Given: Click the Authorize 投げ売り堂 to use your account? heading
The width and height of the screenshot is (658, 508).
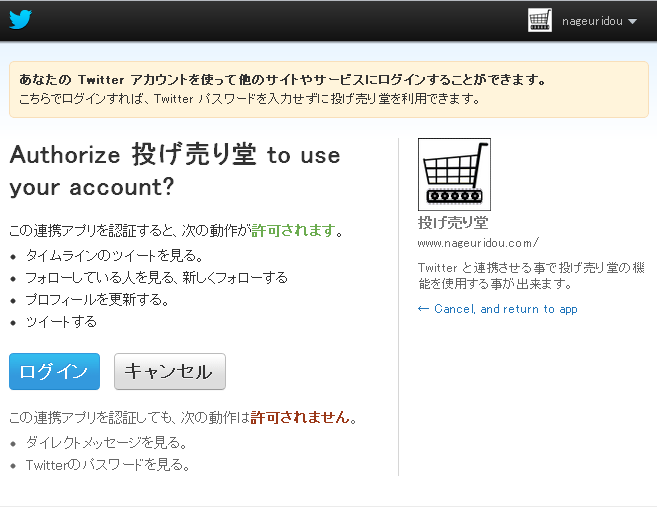Looking at the screenshot, I should click(175, 170).
